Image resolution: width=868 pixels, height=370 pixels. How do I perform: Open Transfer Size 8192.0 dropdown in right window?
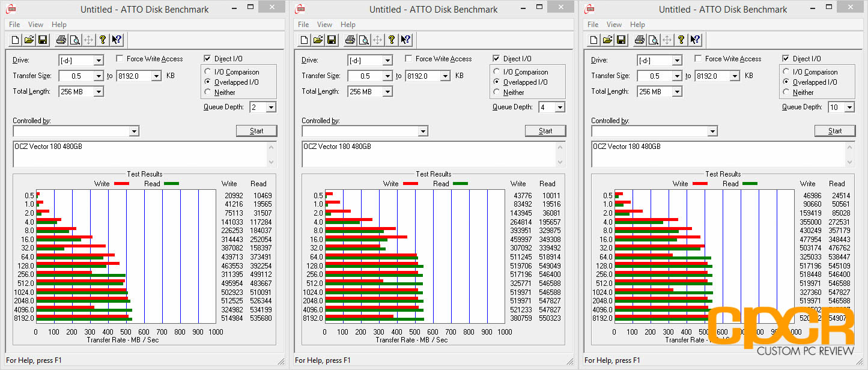(735, 76)
